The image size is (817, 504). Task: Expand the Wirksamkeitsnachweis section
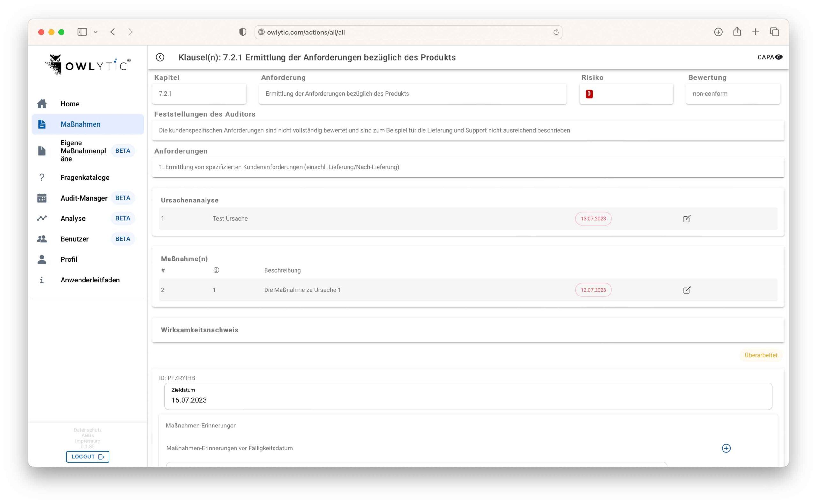pyautogui.click(x=199, y=330)
